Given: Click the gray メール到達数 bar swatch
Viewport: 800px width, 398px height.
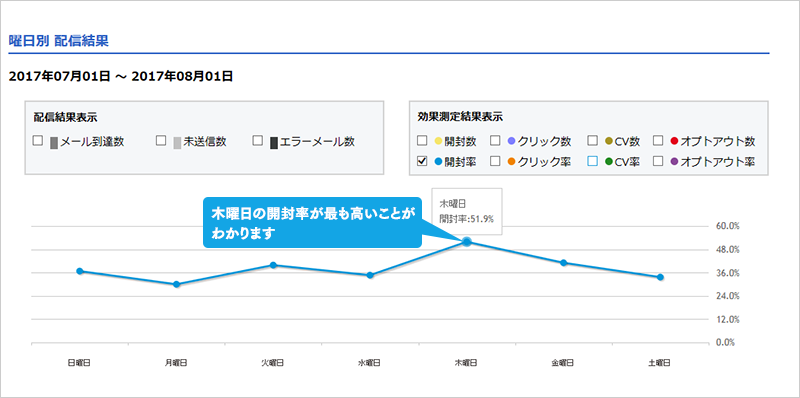Looking at the screenshot, I should (54, 142).
